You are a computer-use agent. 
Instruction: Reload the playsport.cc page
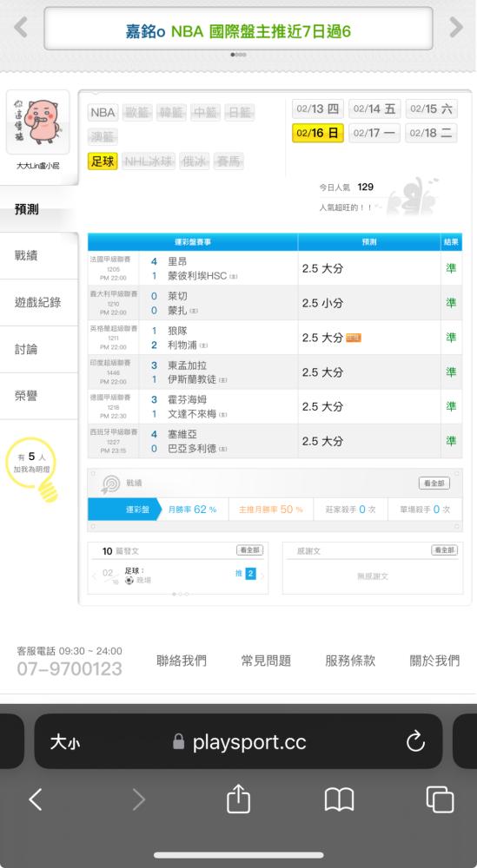(415, 742)
